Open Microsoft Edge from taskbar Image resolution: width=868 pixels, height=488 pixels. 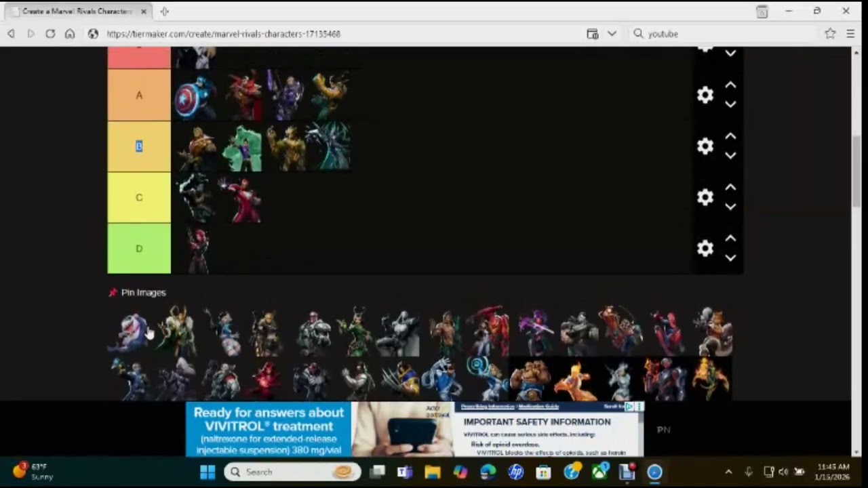coord(488,472)
